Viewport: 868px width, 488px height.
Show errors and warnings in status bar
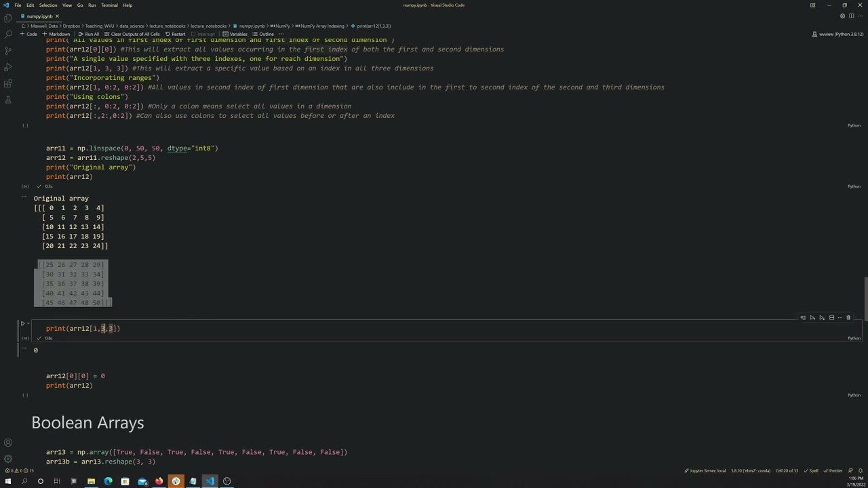click(18, 470)
